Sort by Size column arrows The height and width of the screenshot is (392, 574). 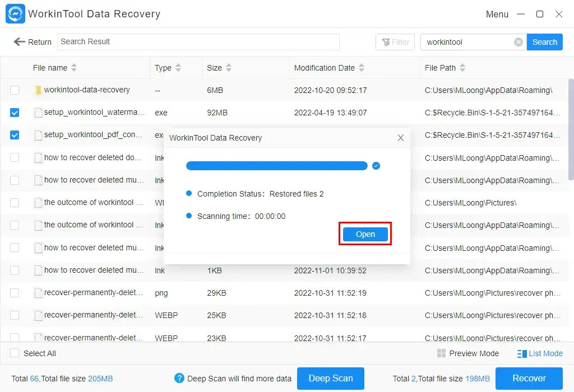[x=229, y=68]
